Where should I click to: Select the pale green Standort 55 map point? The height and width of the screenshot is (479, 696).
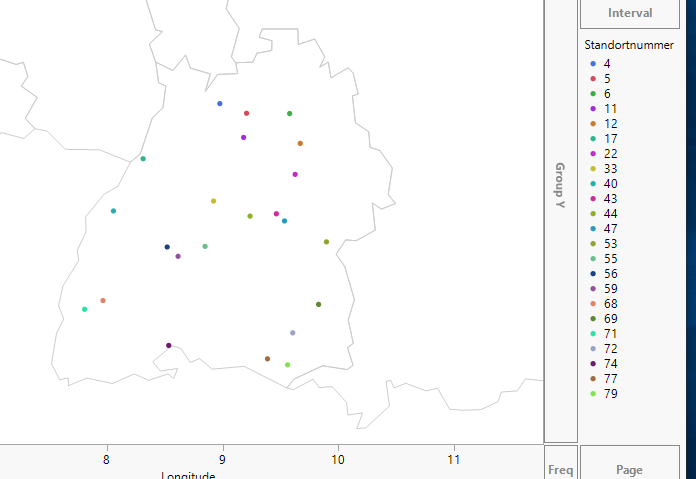(x=205, y=246)
